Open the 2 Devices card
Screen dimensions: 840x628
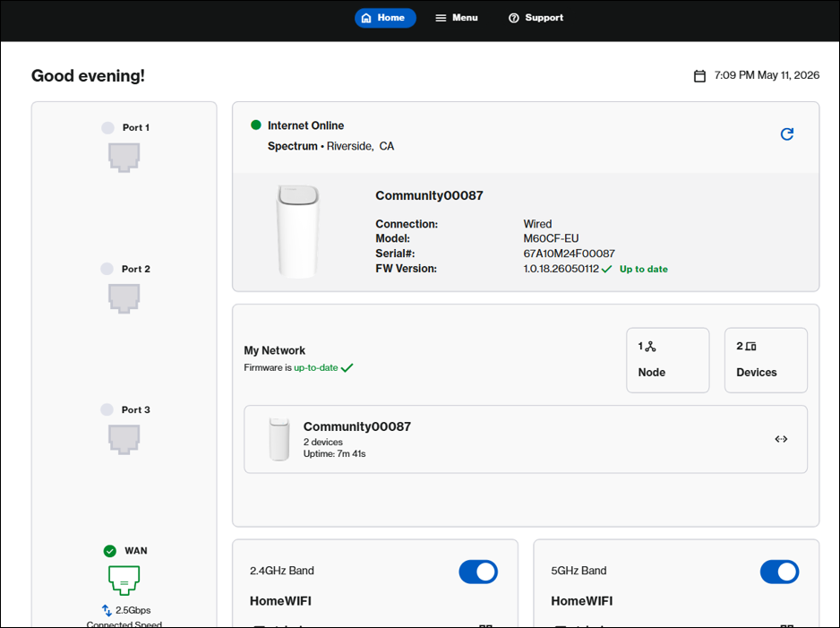[766, 360]
